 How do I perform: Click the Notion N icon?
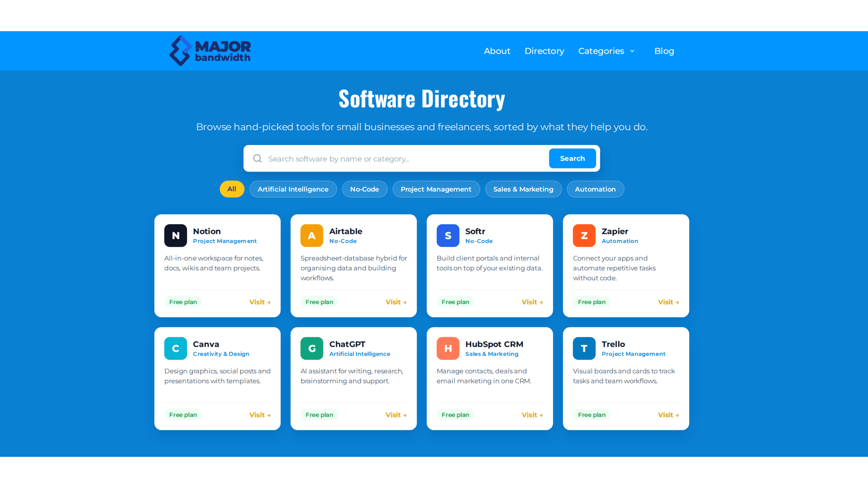click(176, 235)
